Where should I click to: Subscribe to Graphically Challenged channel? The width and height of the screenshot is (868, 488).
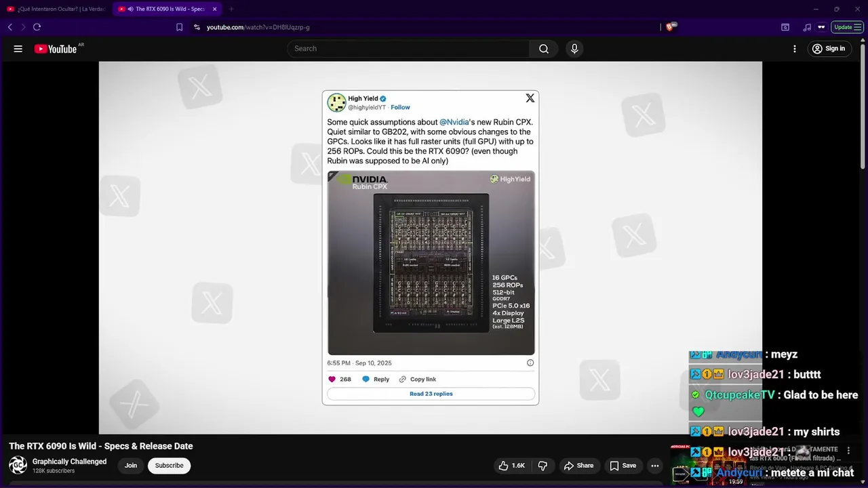coord(169,466)
